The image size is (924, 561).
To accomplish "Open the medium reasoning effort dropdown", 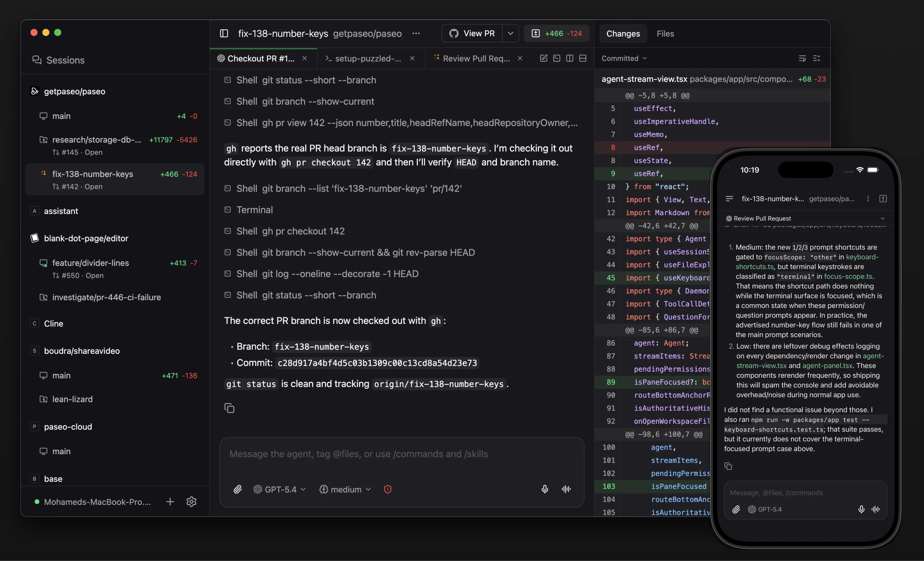I will [x=345, y=489].
